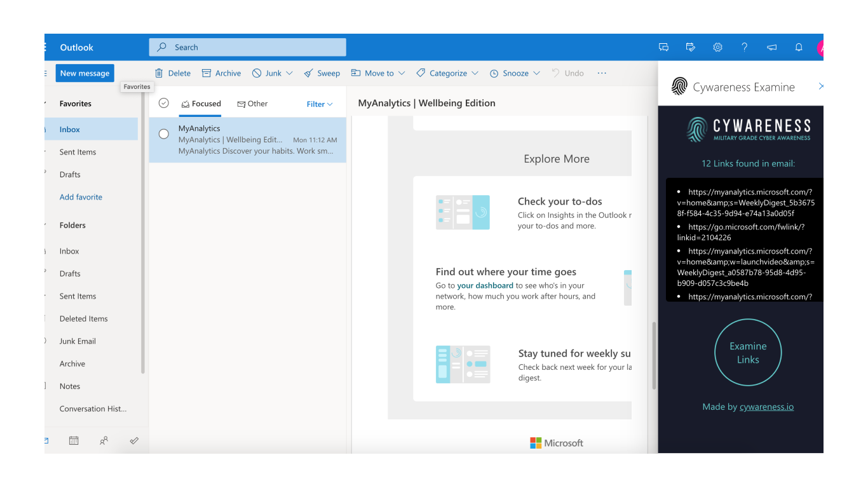Open the chat bubbles icon in top bar
Screen dimensions: 868x488
(x=664, y=47)
